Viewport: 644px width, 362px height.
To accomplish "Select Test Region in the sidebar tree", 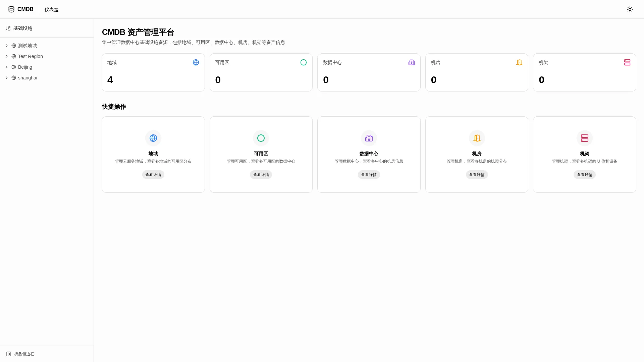I will click(31, 56).
